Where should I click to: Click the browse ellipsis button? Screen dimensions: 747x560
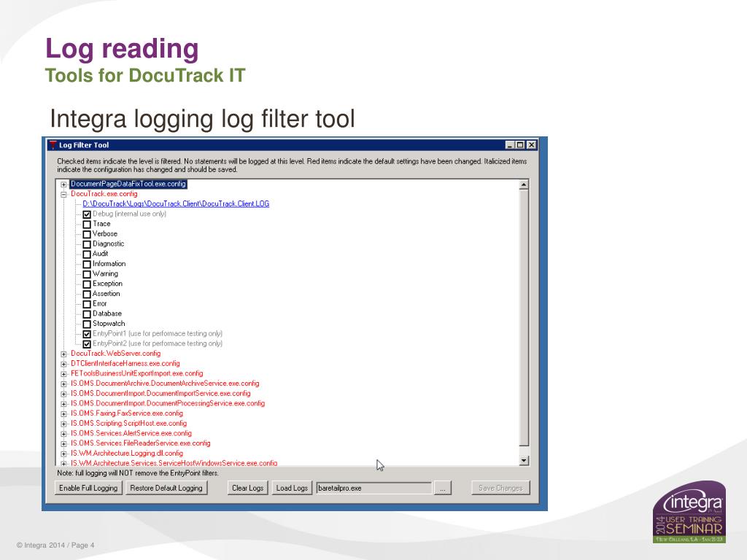coord(442,488)
